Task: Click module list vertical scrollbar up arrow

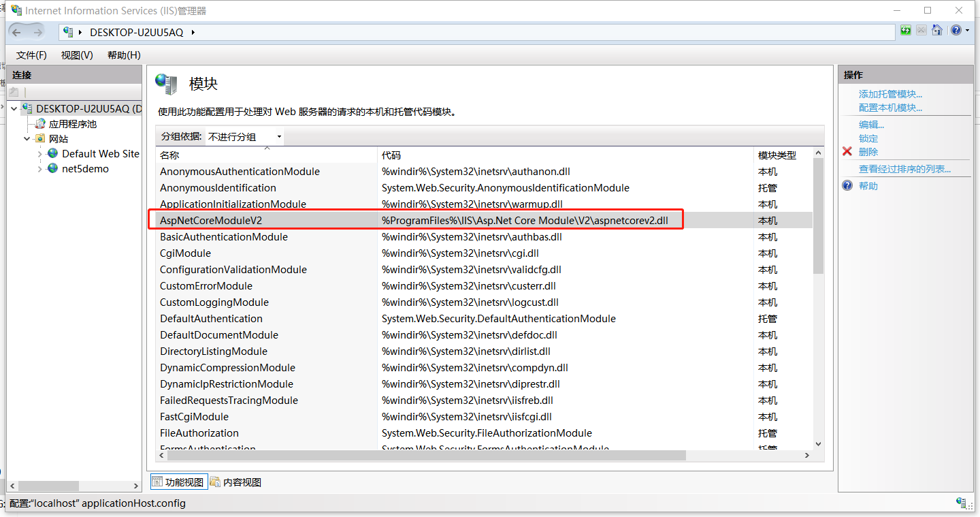Action: [x=818, y=153]
